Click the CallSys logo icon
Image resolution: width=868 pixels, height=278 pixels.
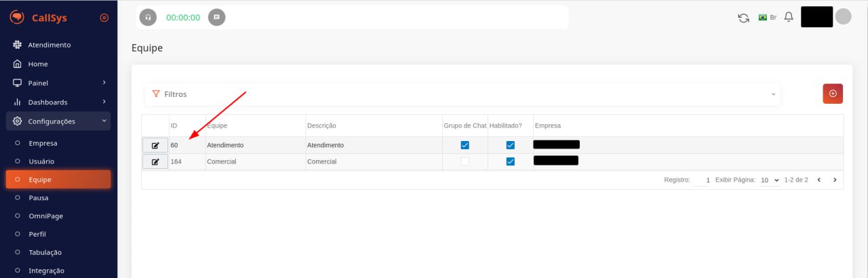(x=17, y=18)
